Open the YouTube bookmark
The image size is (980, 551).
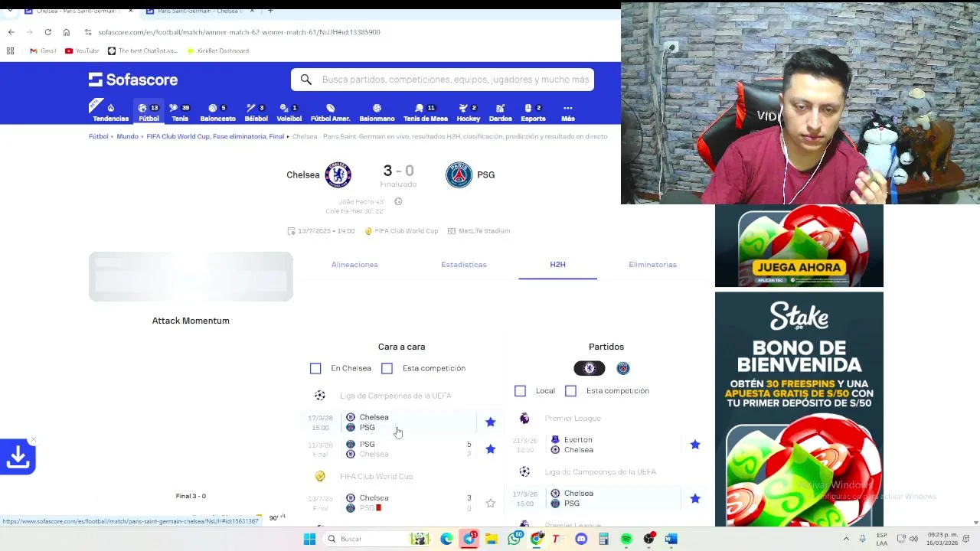coord(82,51)
